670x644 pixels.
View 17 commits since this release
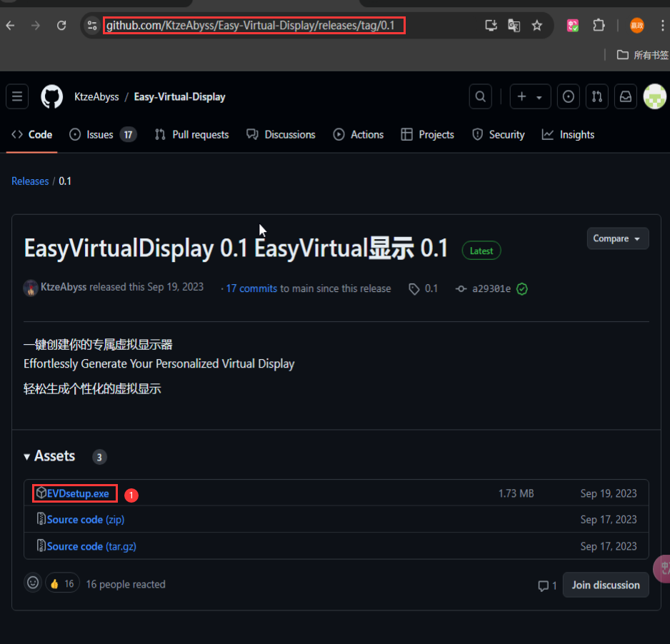tap(251, 288)
